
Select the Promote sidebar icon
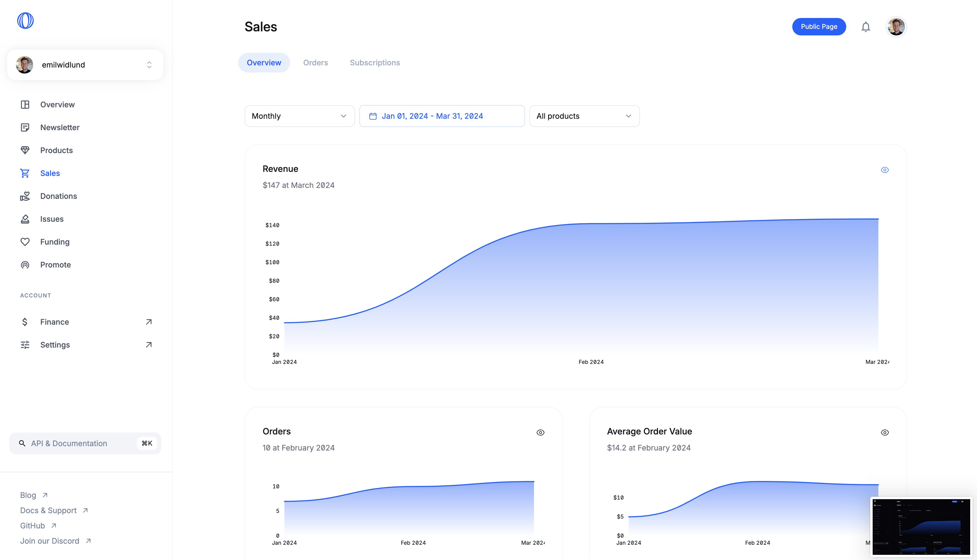point(25,265)
